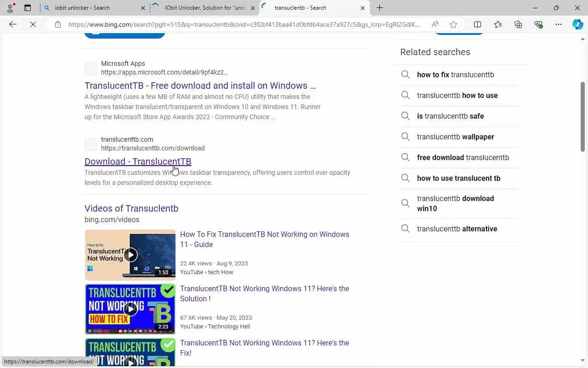Open Settings and more menu
The width and height of the screenshot is (588, 368).
tap(559, 24)
